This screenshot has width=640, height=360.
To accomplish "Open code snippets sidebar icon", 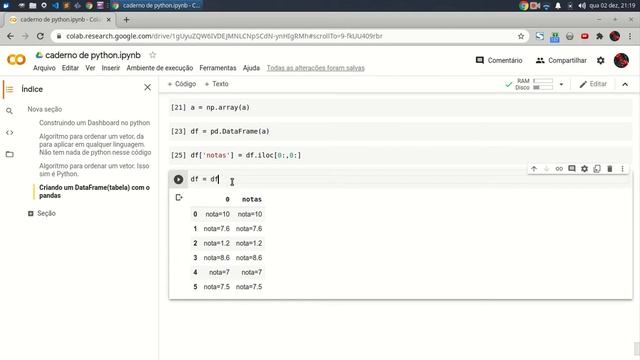I will click(x=9, y=133).
